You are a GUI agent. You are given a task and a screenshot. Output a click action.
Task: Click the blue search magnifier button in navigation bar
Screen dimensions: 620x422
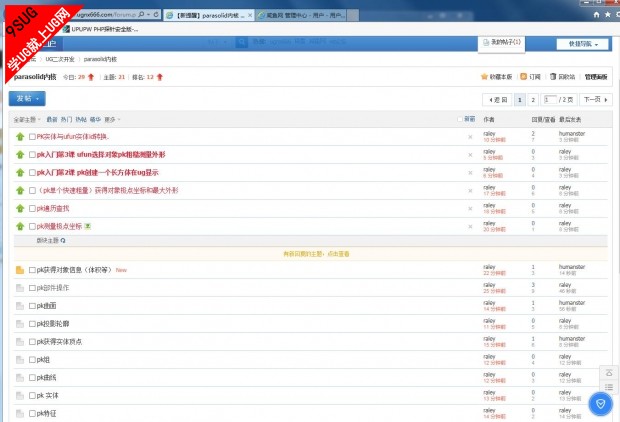[242, 42]
